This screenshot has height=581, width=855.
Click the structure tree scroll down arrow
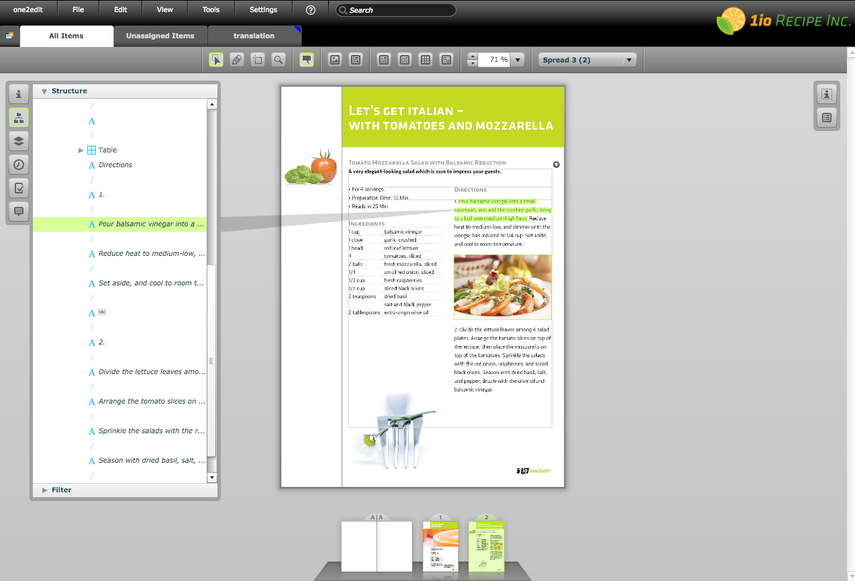point(212,477)
